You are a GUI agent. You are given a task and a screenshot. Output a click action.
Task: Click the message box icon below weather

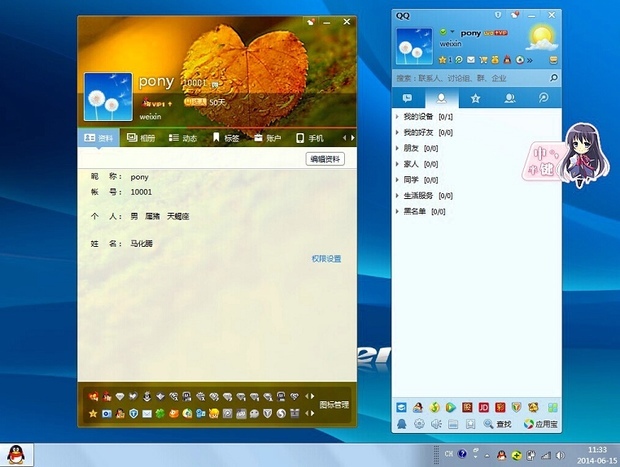553,60
